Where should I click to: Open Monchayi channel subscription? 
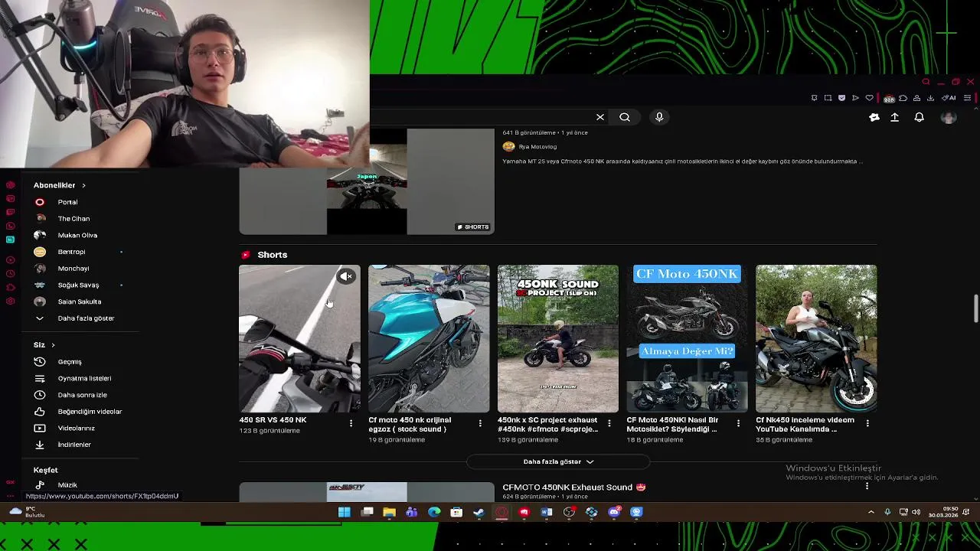coord(73,269)
